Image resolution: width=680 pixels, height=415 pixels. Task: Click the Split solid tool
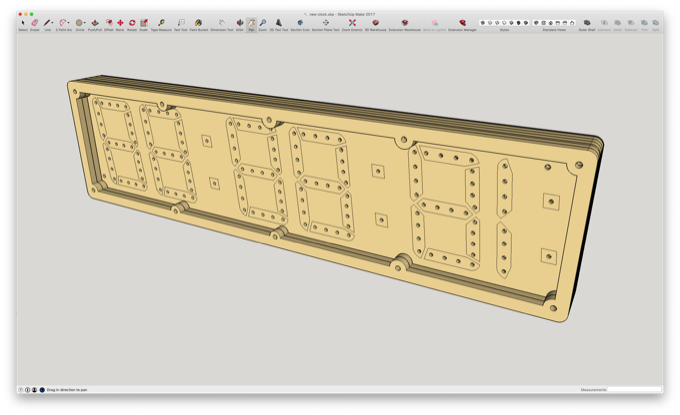coord(656,23)
